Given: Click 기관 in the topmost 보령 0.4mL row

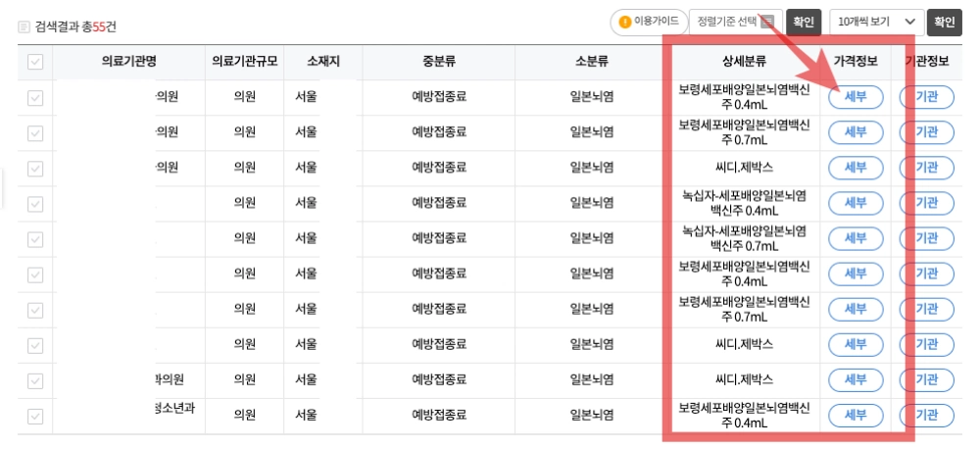Looking at the screenshot, I should click(927, 97).
